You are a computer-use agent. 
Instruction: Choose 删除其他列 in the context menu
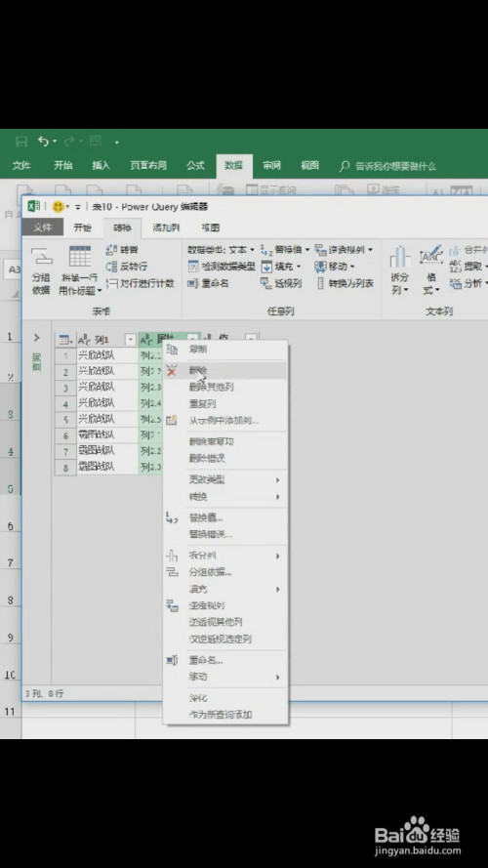point(225,387)
